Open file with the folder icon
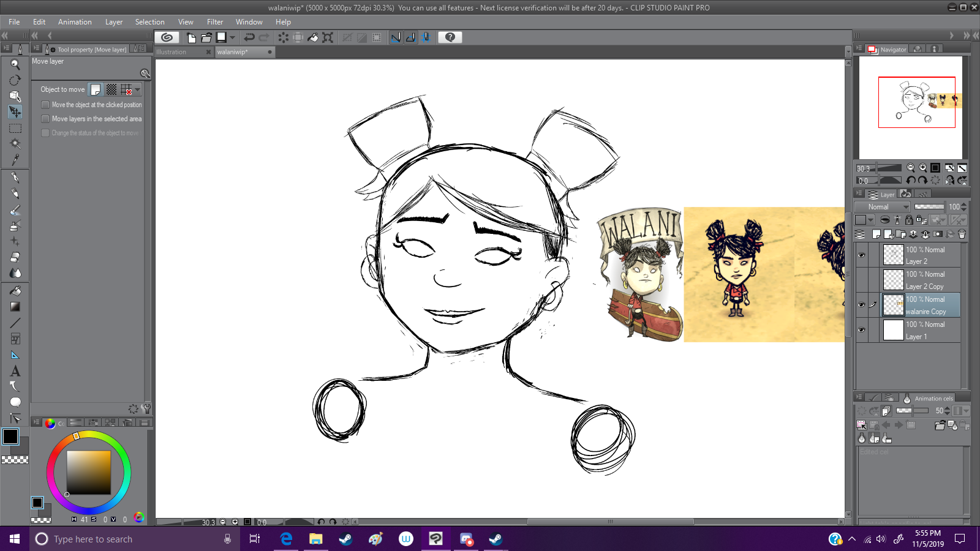This screenshot has width=980, height=551. click(x=206, y=37)
